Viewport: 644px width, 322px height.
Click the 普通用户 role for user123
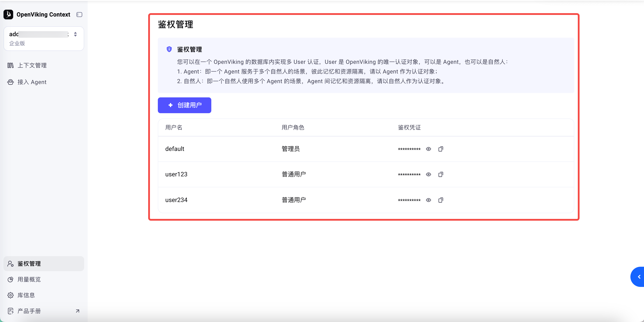[294, 174]
